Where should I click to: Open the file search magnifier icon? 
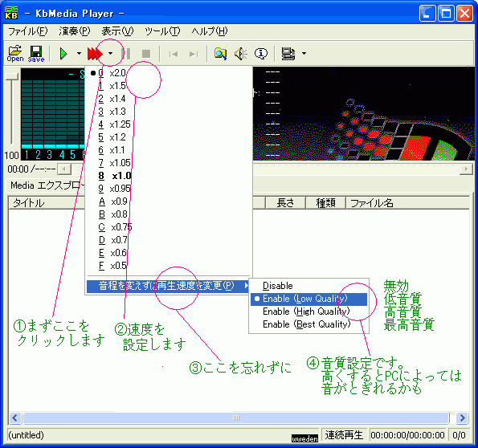coord(220,54)
